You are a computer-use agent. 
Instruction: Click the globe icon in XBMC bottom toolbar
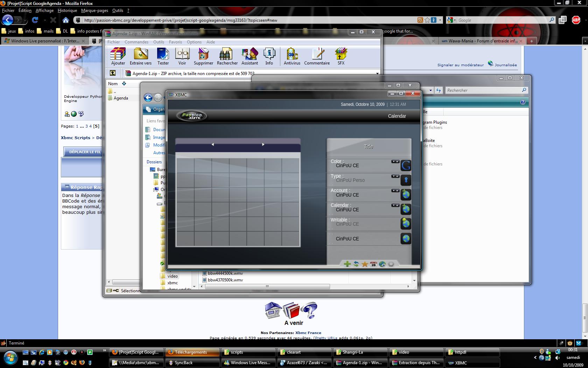pos(382,264)
